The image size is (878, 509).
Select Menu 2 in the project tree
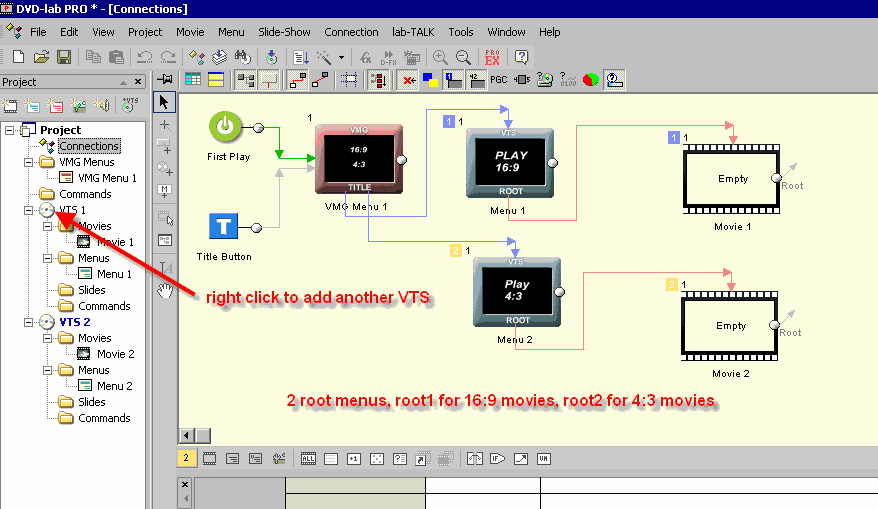114,386
